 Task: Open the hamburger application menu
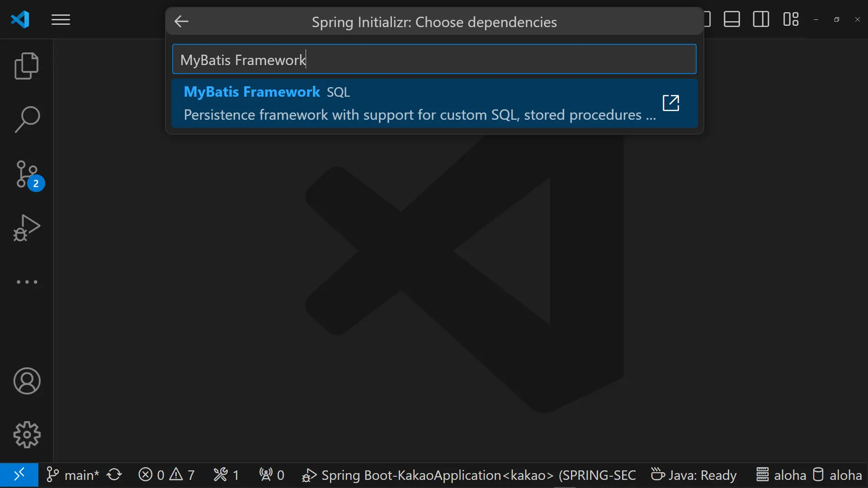[61, 20]
